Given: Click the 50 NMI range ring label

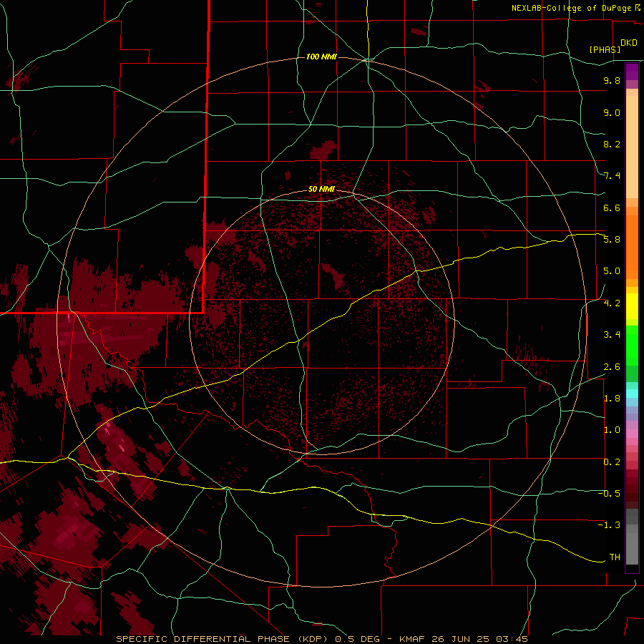Looking at the screenshot, I should tap(321, 189).
